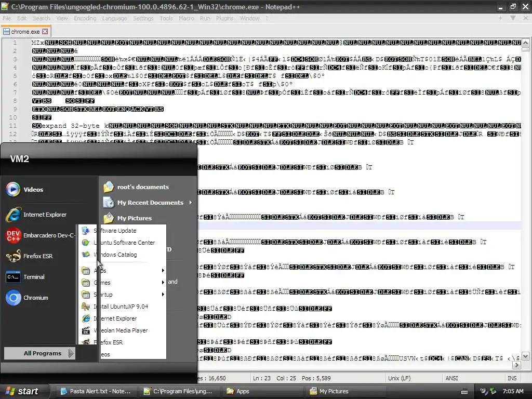Switch to Pasta Alert.txt taskbar window

pyautogui.click(x=96, y=391)
